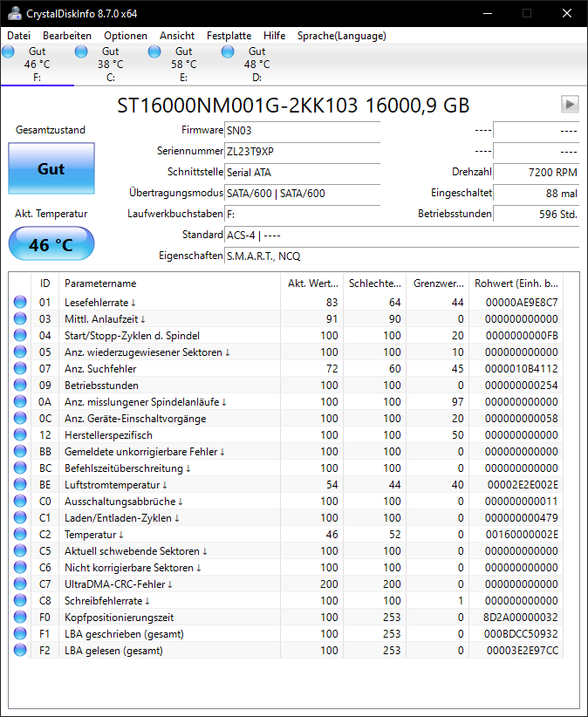Click the Schlechte... column header

(x=375, y=283)
